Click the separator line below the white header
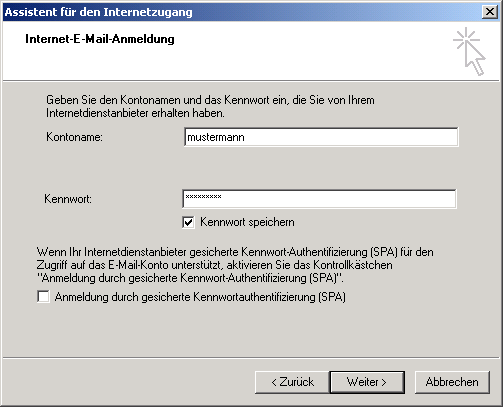This screenshot has width=503, height=407. click(x=251, y=80)
